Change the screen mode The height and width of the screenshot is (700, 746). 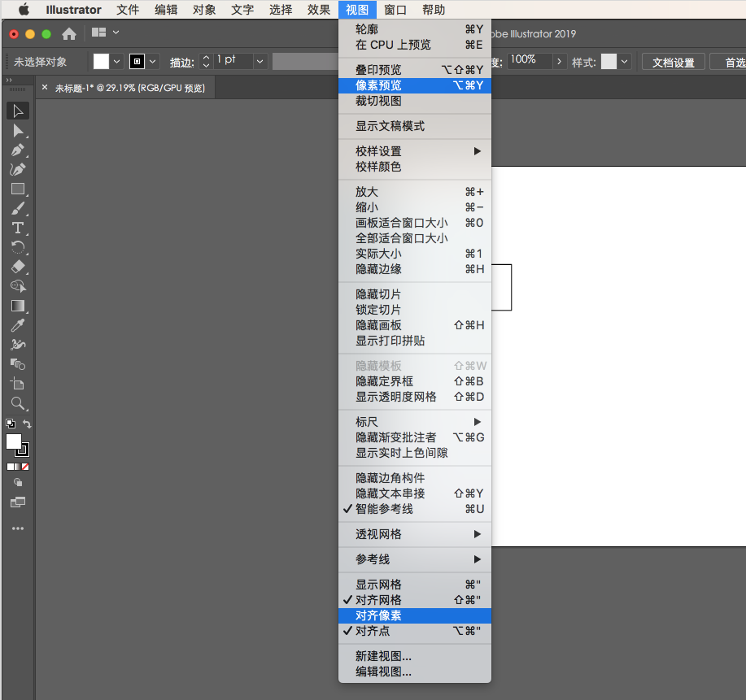pyautogui.click(x=18, y=502)
